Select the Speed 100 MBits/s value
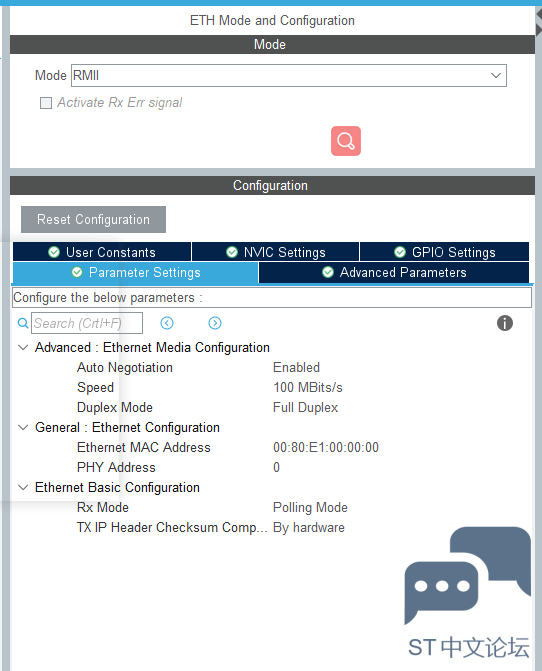 (308, 388)
